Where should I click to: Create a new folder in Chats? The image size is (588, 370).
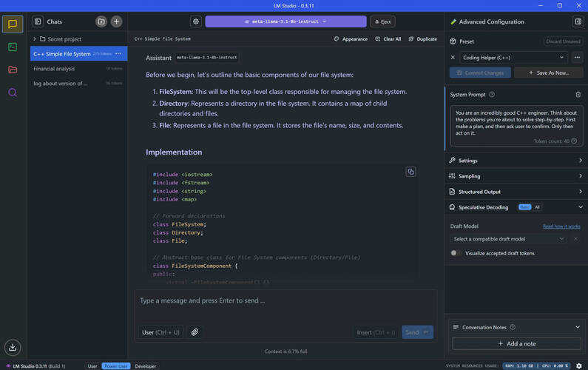(x=101, y=21)
